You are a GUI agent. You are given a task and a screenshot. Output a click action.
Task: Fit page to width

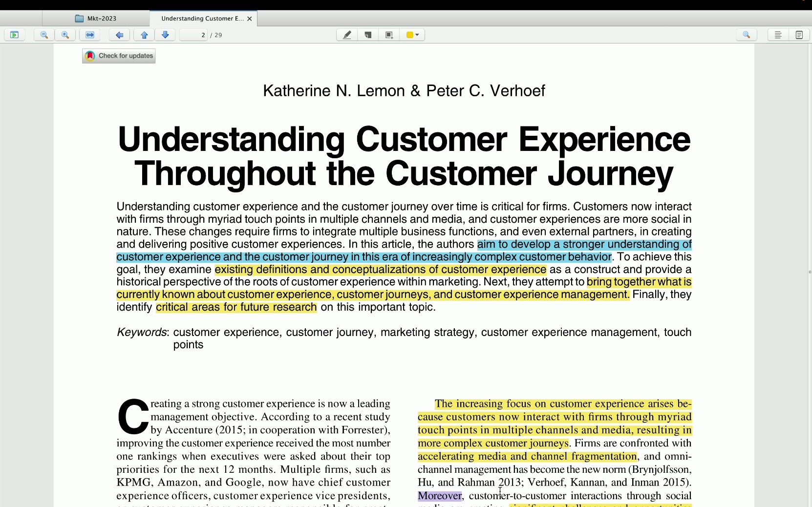(90, 35)
